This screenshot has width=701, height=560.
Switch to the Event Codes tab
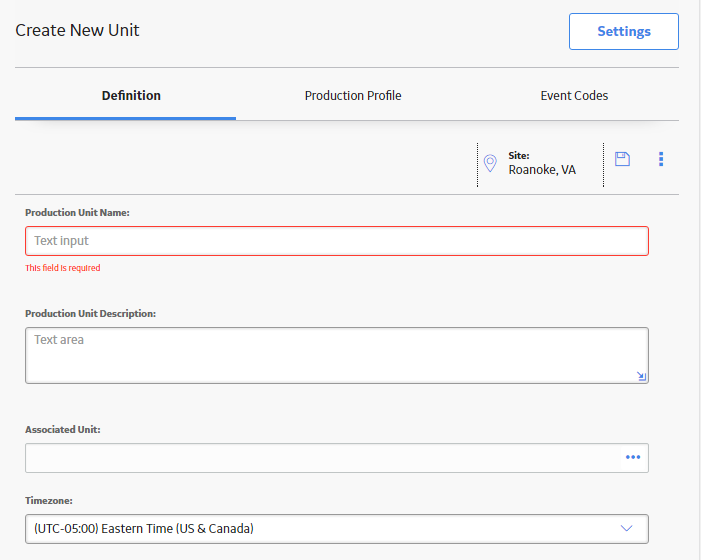tap(574, 96)
